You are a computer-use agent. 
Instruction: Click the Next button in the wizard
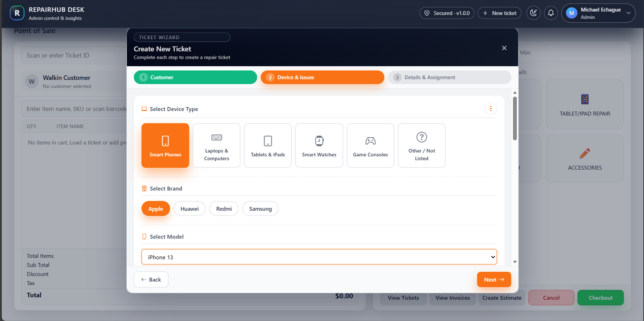point(494,279)
